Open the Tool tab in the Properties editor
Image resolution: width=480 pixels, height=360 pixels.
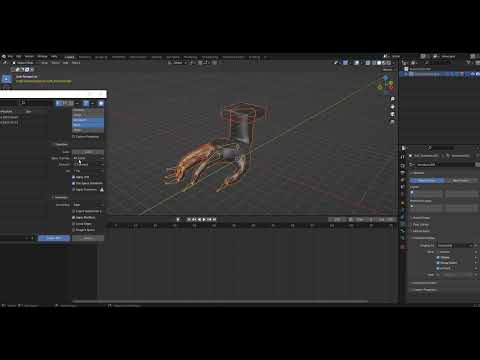(403, 157)
